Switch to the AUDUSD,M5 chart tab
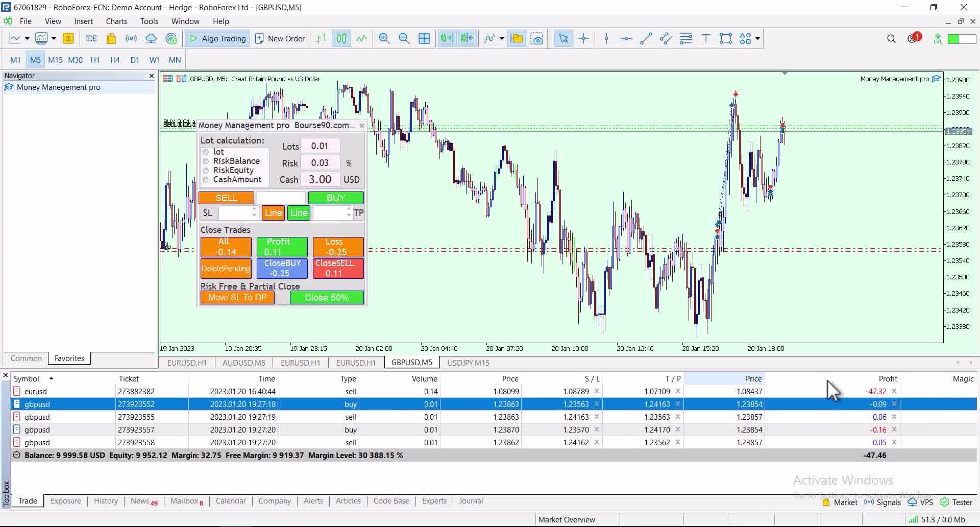 (244, 363)
